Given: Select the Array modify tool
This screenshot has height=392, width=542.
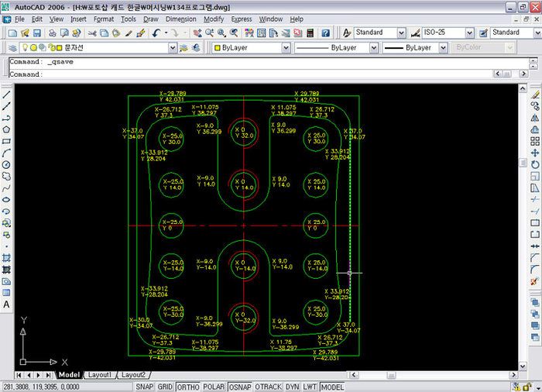Looking at the screenshot, I should click(x=535, y=141).
